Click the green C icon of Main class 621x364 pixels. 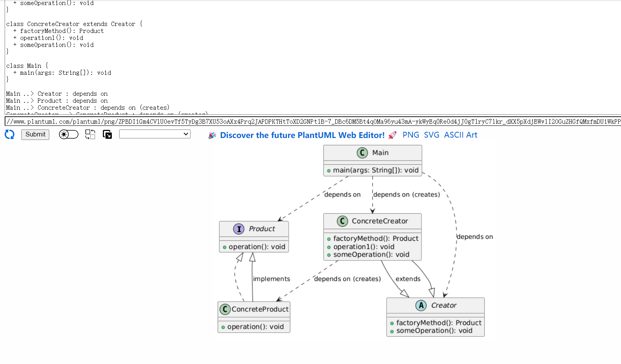pos(362,153)
